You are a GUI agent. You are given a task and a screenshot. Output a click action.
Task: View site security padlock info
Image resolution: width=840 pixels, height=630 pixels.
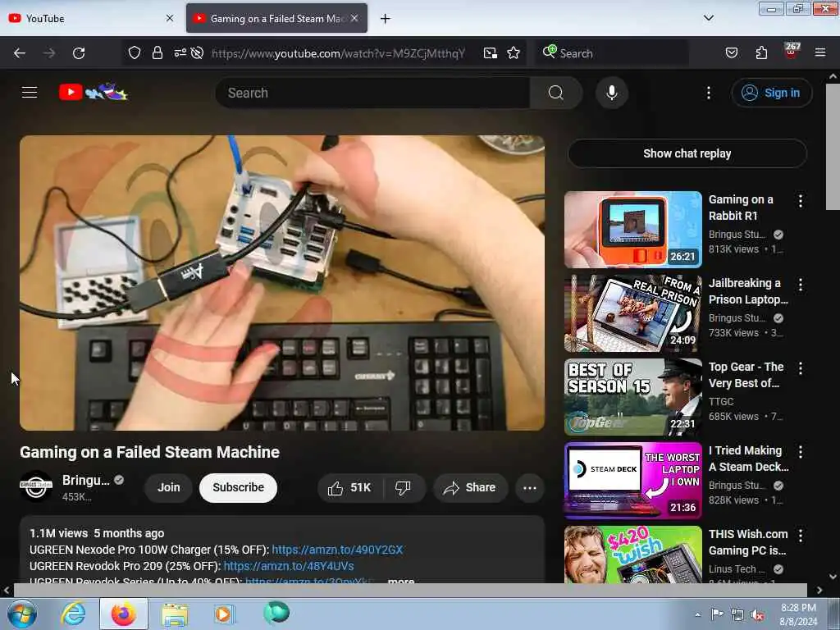point(157,52)
